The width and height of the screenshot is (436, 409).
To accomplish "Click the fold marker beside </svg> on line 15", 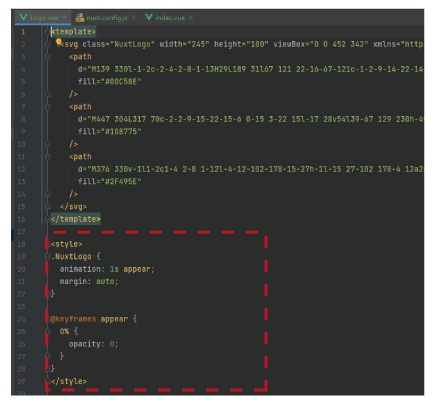I will click(47, 207).
